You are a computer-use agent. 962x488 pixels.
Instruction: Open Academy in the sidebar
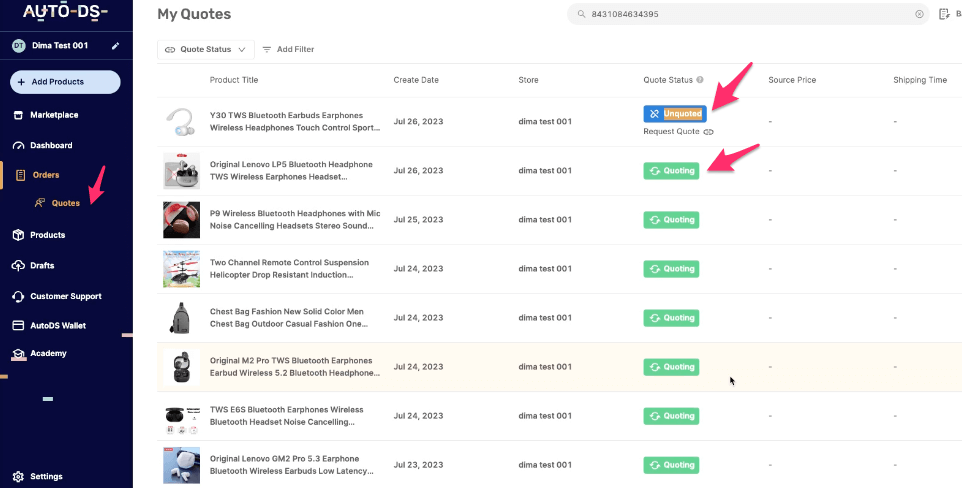click(48, 353)
